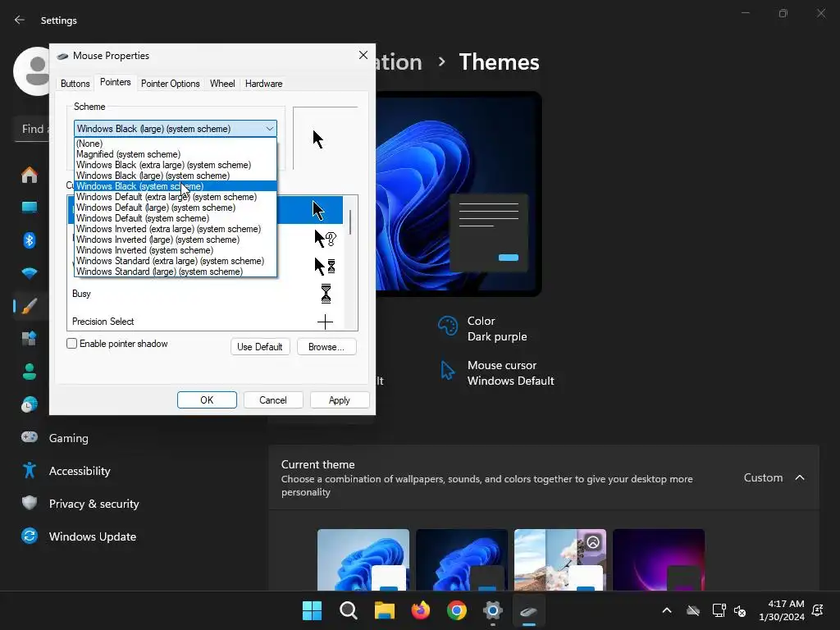This screenshot has width=840, height=630.
Task: Open the Accounts person icon in sidebar
Action: [x=30, y=372]
